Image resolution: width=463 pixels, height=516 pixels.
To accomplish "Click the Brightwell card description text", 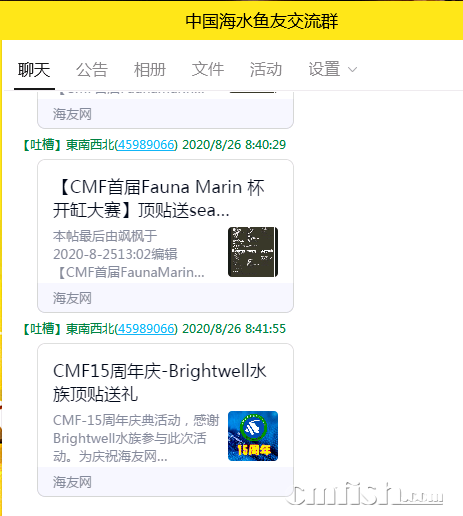I will click(136, 438).
